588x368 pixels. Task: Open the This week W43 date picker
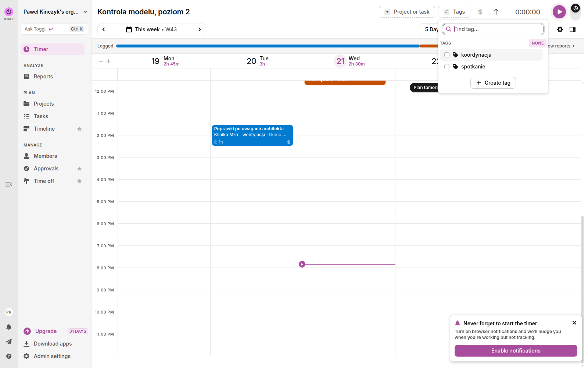coord(151,29)
